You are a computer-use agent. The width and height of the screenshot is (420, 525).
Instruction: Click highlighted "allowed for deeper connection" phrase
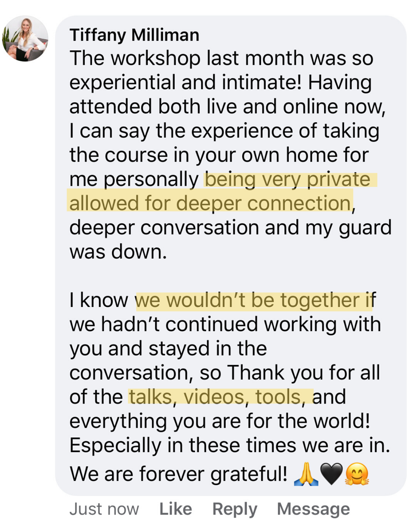pos(210,203)
